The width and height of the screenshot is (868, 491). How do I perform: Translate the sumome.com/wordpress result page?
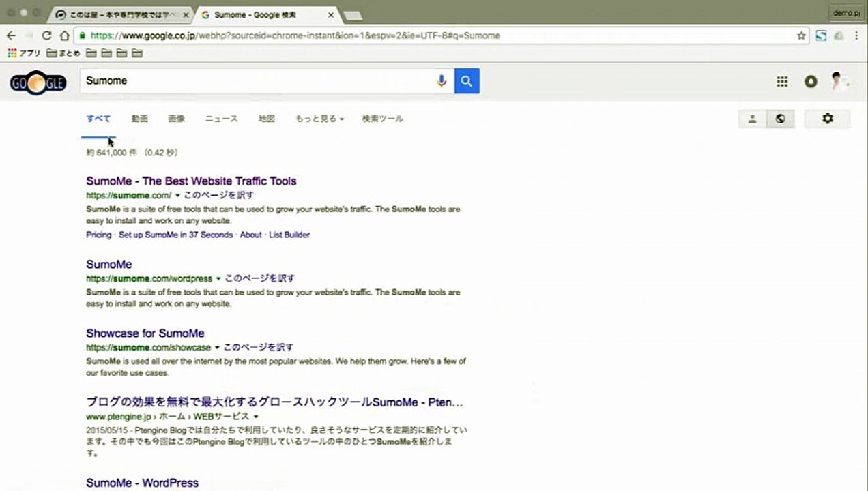pyautogui.click(x=259, y=278)
